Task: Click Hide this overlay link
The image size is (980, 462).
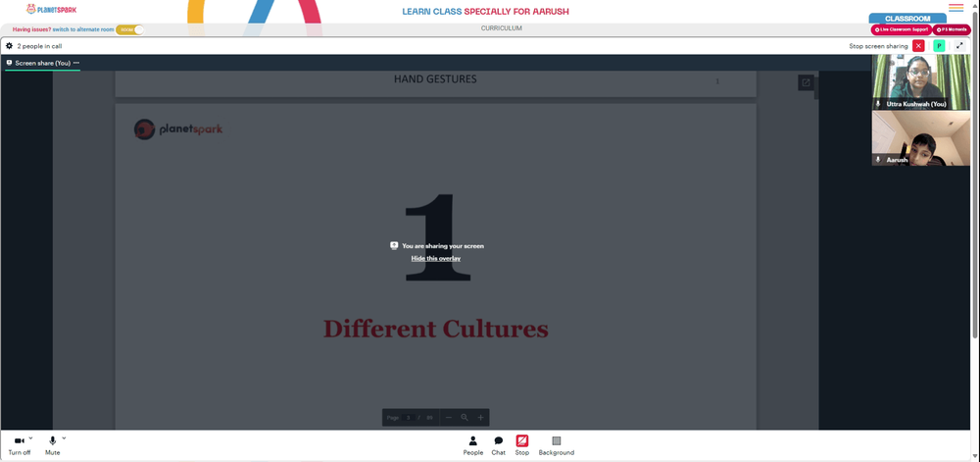Action: click(x=436, y=258)
